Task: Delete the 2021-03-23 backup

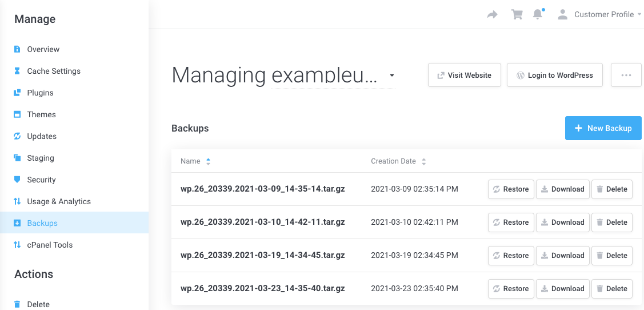Action: point(611,289)
